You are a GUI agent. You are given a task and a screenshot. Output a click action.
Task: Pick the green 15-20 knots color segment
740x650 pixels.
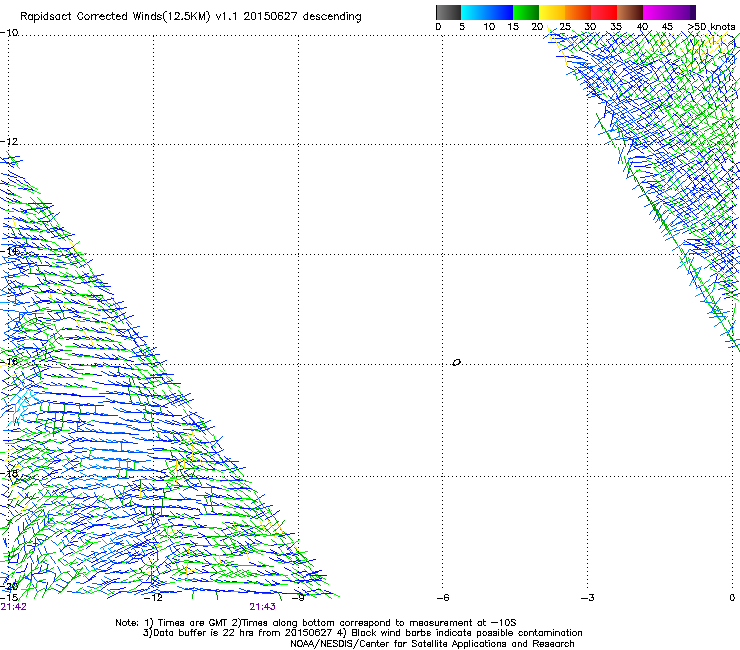point(526,12)
